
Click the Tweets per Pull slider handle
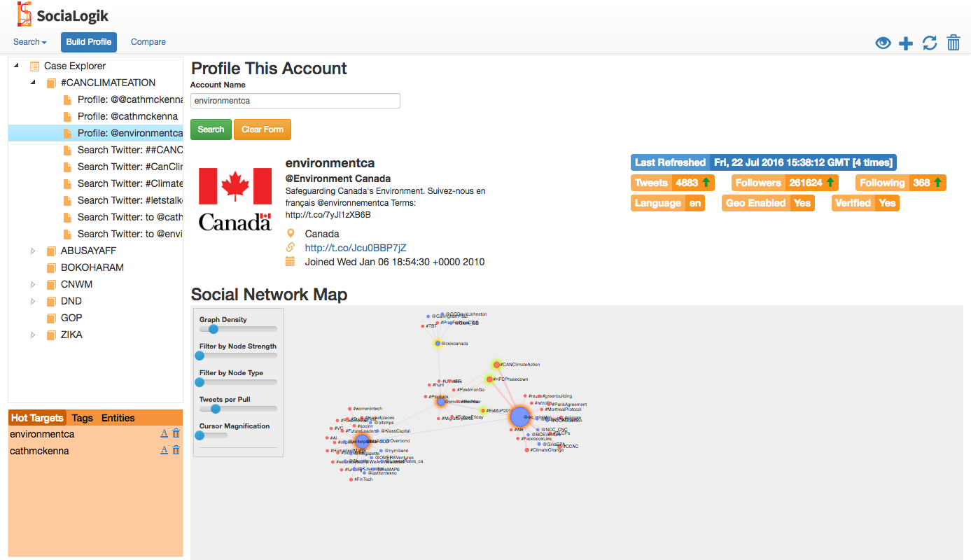click(x=215, y=409)
